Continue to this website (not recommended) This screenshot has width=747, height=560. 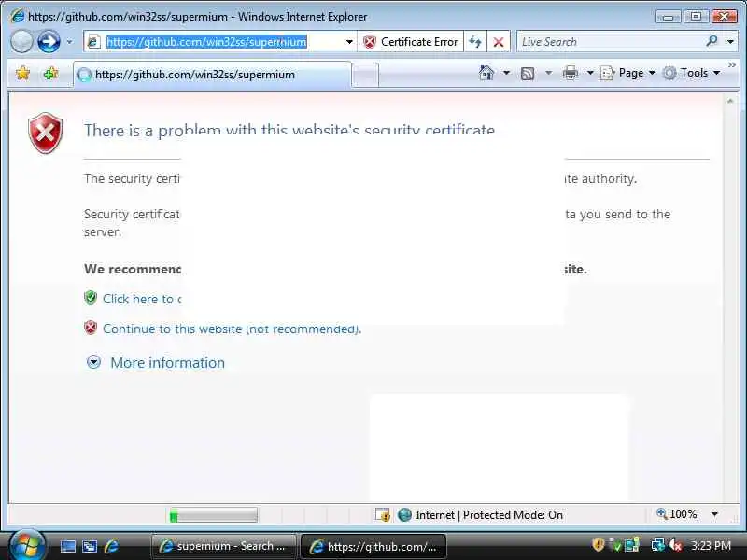click(x=232, y=329)
